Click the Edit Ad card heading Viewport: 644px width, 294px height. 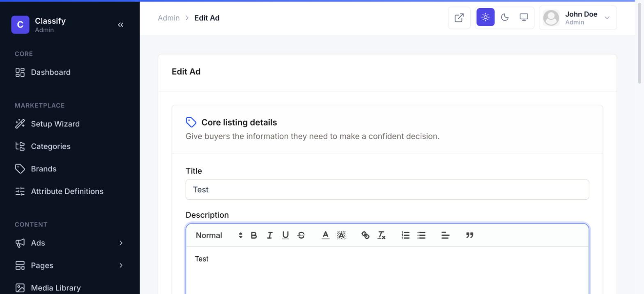point(186,72)
